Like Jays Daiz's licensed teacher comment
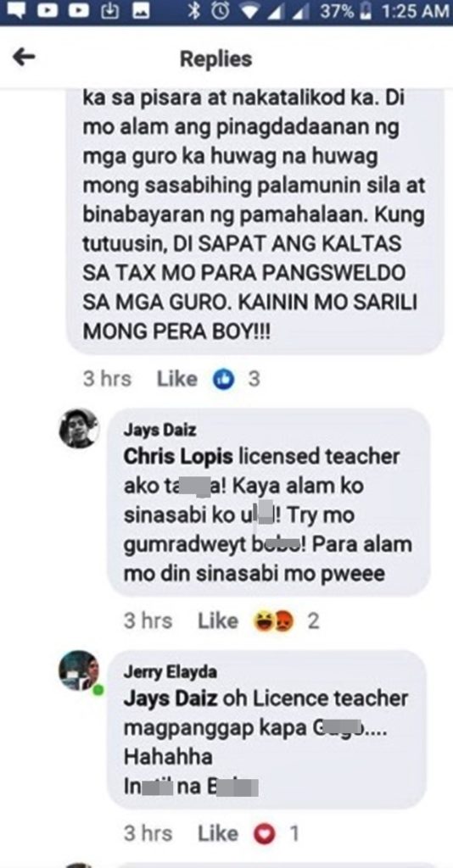This screenshot has height=868, width=453. click(218, 621)
